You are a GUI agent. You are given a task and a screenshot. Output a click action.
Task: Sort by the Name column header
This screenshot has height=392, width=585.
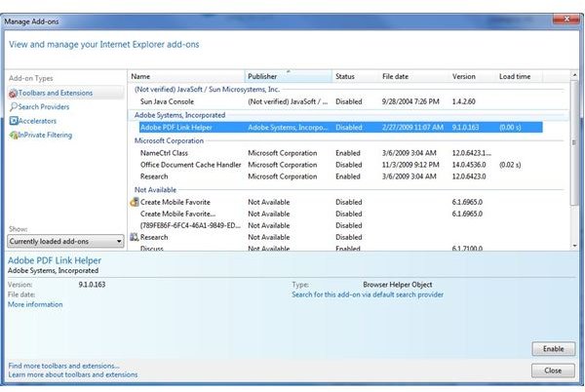pyautogui.click(x=186, y=76)
